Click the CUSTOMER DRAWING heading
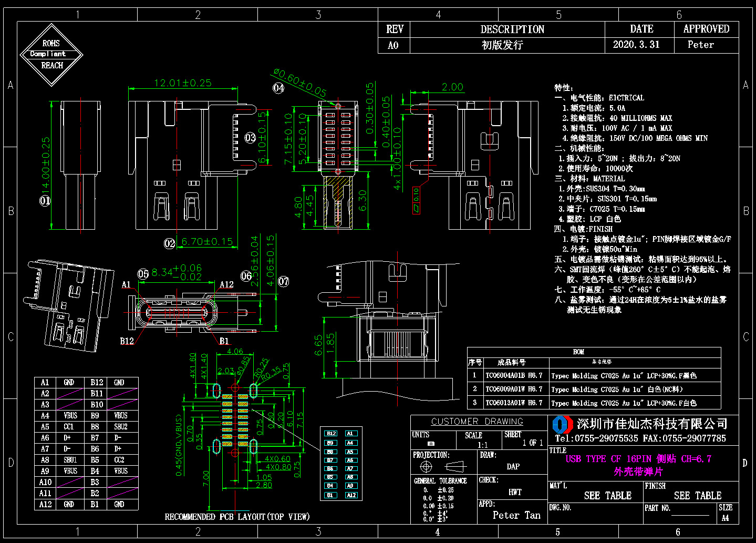 click(477, 422)
